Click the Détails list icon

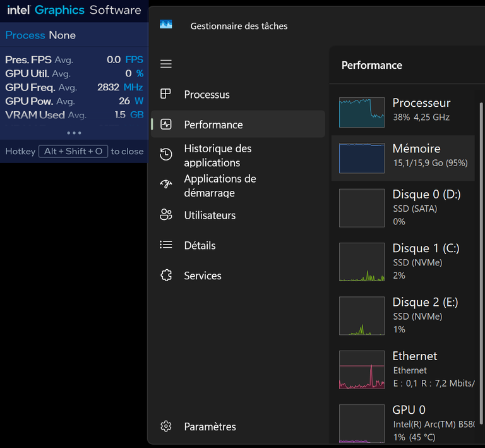[166, 245]
